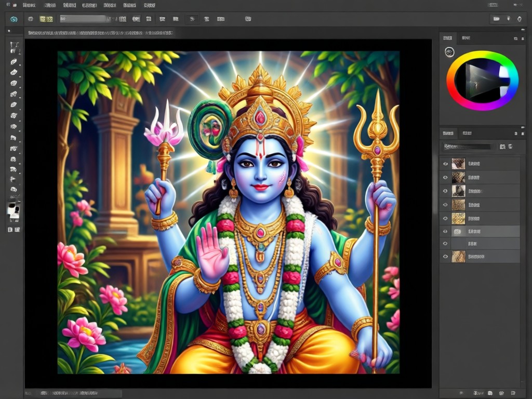The height and width of the screenshot is (399, 532).
Task: Select the document tab above the canvas
Action: pyautogui.click(x=100, y=33)
